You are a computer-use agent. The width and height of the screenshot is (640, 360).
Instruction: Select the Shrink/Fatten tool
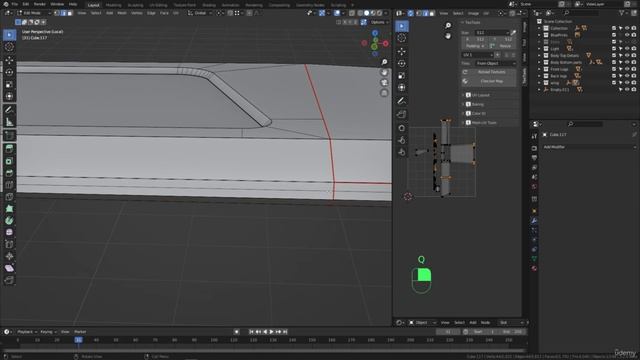9,256
